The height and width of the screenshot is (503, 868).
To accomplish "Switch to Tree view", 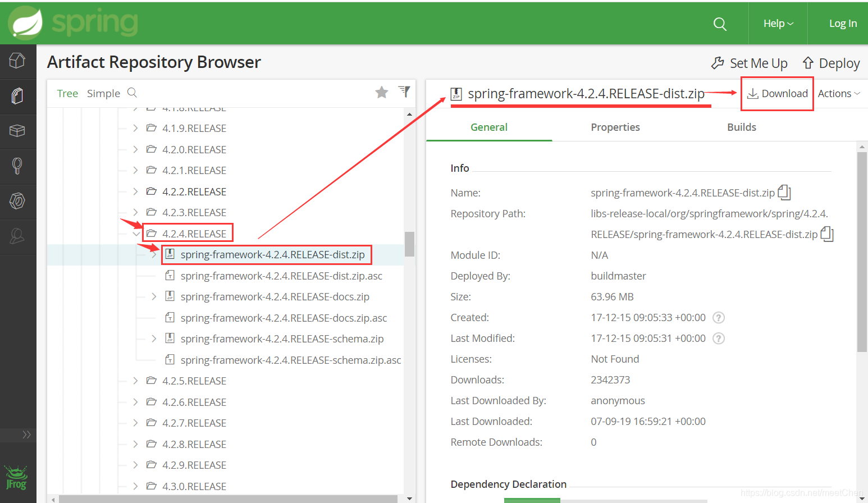I will pyautogui.click(x=67, y=94).
